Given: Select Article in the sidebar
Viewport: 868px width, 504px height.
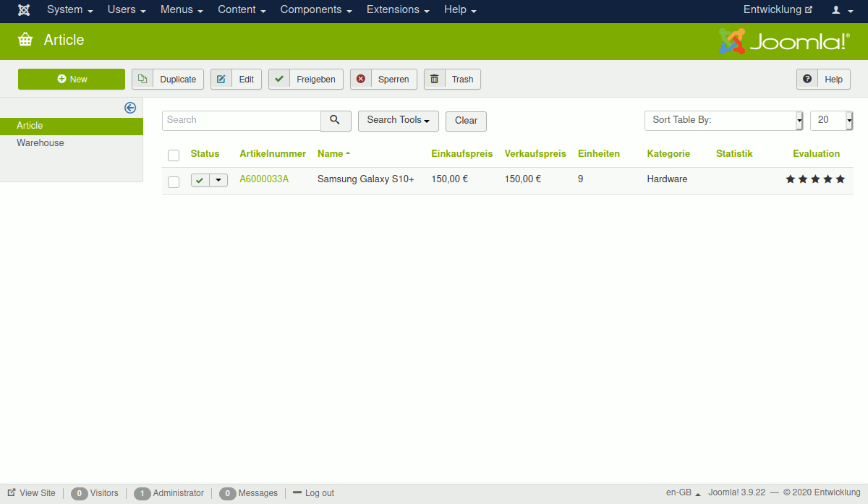Looking at the screenshot, I should click(72, 126).
